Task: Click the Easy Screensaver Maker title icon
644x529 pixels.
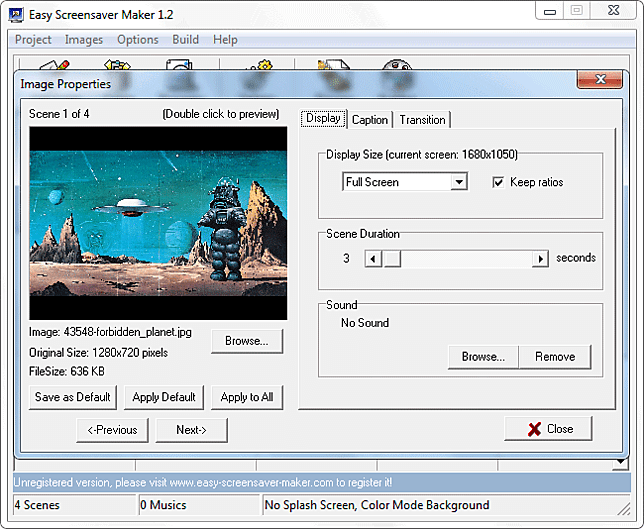Action: coord(16,15)
